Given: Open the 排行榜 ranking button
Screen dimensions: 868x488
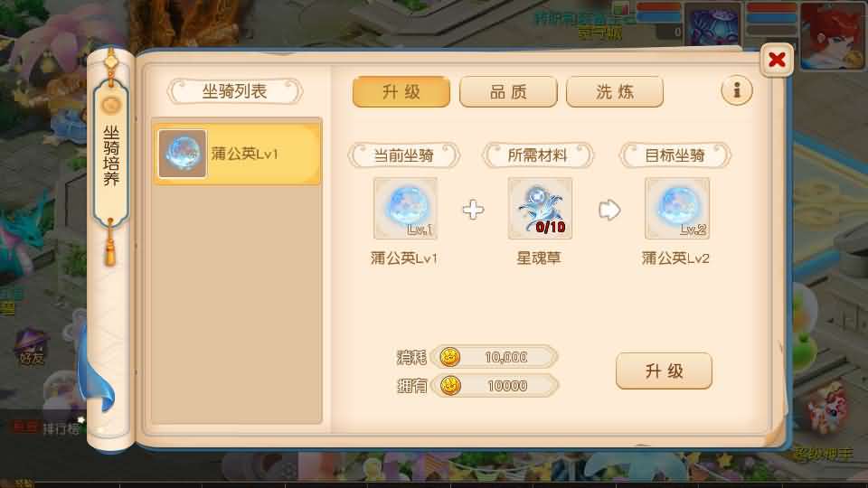Looking at the screenshot, I should click(x=61, y=428).
